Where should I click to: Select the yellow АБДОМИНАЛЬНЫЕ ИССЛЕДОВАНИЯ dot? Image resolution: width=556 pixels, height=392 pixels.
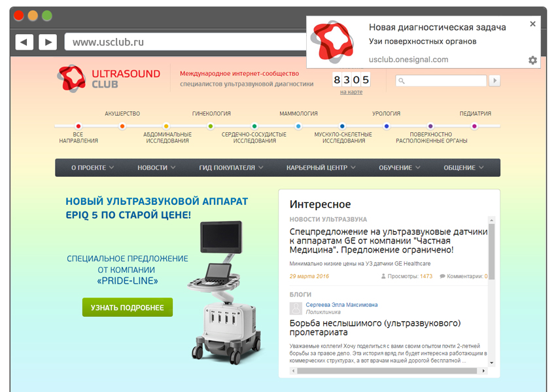[166, 126]
